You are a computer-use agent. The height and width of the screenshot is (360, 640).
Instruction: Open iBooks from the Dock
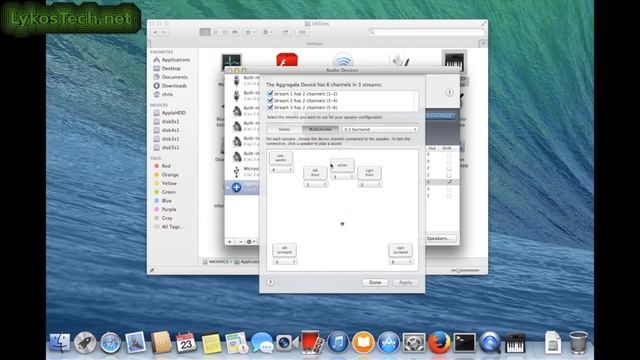pyautogui.click(x=363, y=342)
